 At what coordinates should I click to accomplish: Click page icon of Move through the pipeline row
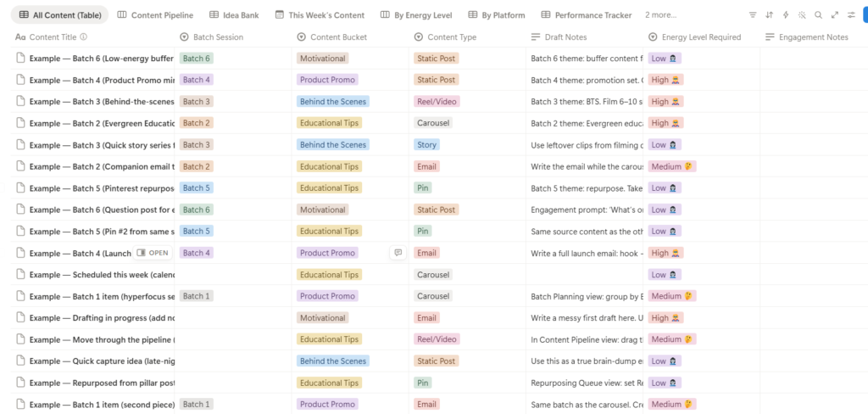pos(20,339)
